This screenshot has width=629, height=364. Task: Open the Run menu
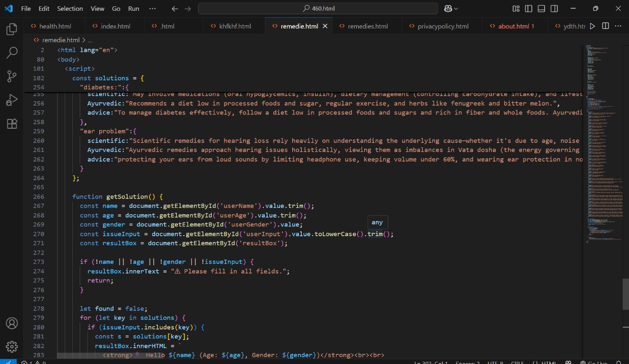click(134, 8)
